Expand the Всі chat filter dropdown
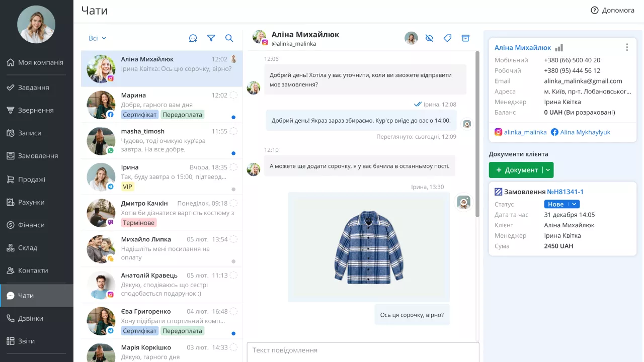The height and width of the screenshot is (362, 644). coord(98,38)
